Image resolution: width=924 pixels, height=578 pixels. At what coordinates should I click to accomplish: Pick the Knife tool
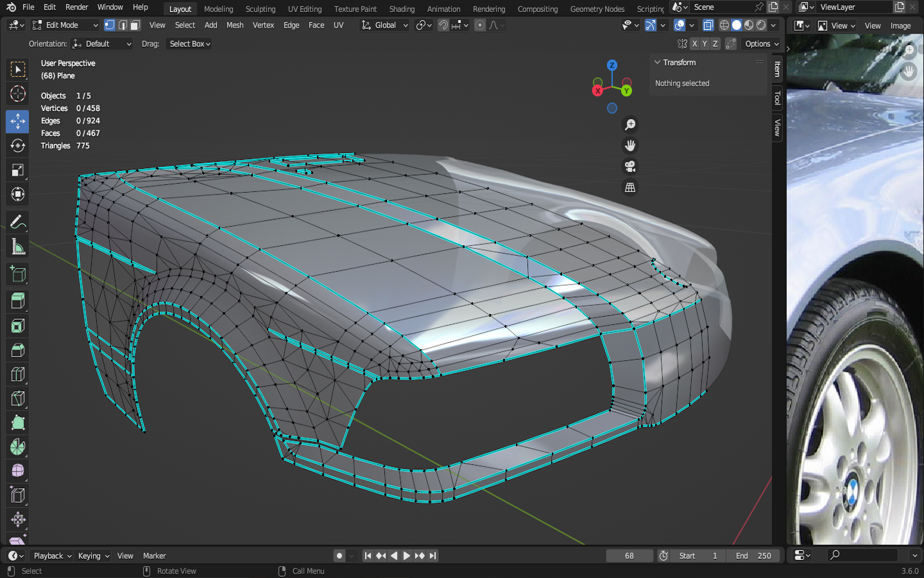17,399
